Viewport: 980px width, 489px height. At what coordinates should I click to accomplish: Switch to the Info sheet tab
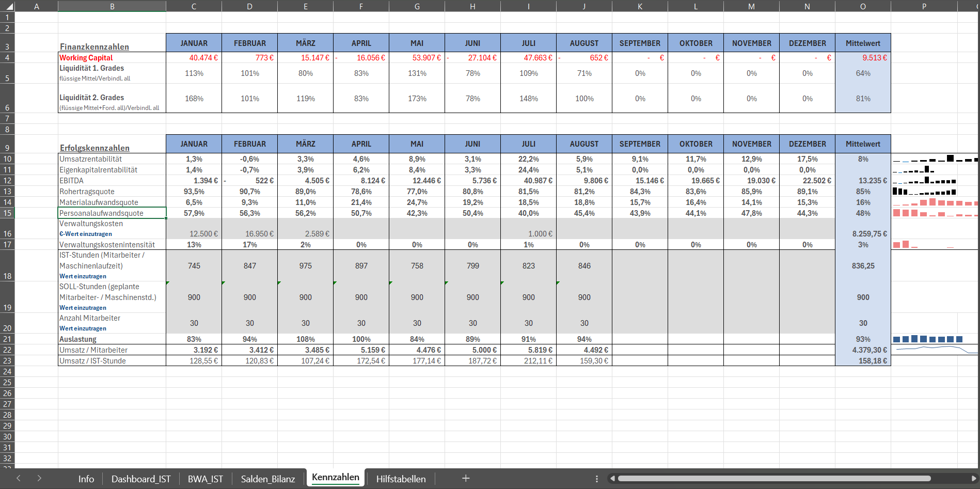tap(86, 479)
